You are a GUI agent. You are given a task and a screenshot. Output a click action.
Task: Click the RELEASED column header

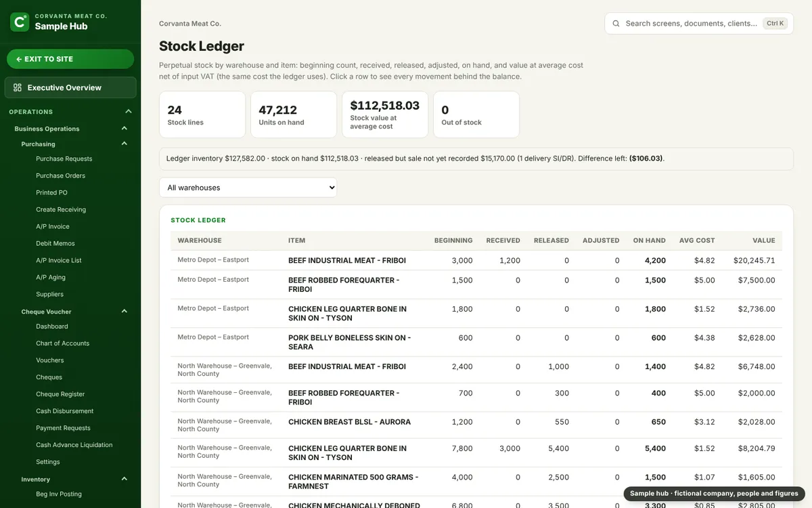[x=551, y=240]
